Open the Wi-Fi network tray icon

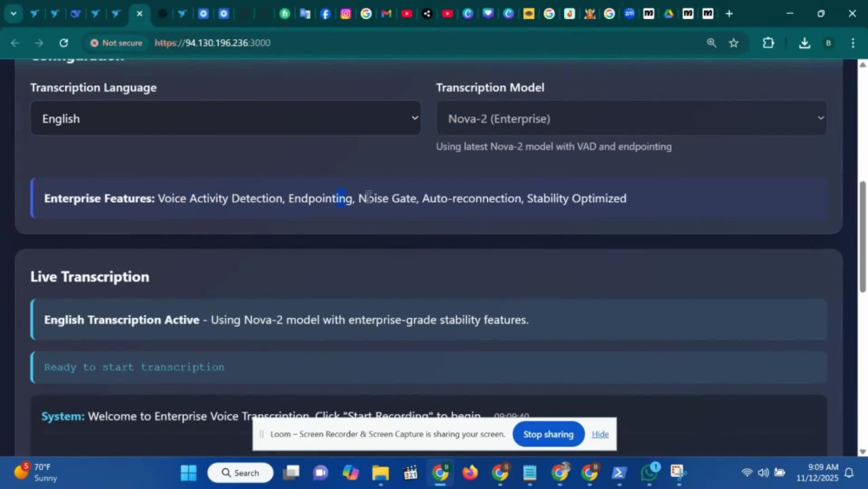coord(746,472)
